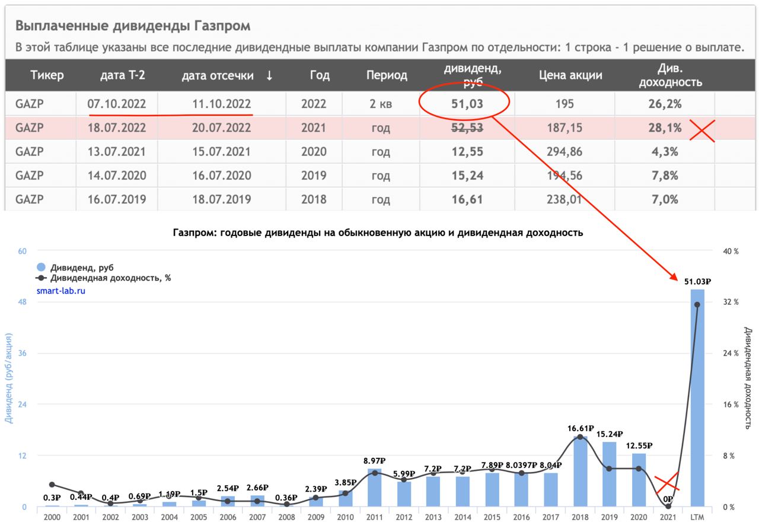The image size is (759, 532).
Task: Click the дивиденд, руб column header
Action: point(473,75)
